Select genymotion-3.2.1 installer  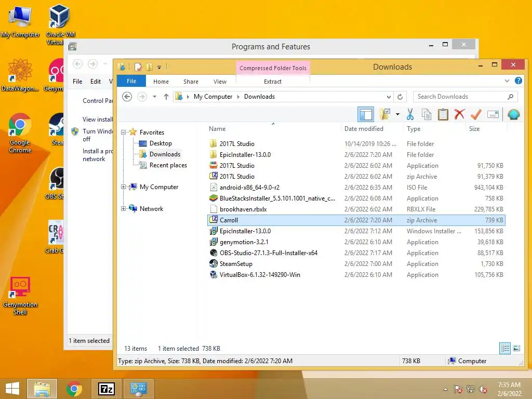(356, 242)
